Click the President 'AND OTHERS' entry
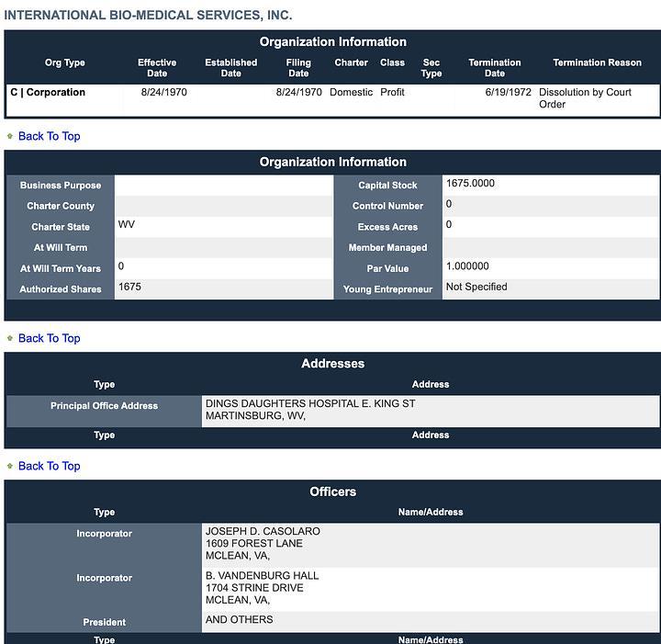 coord(431,621)
